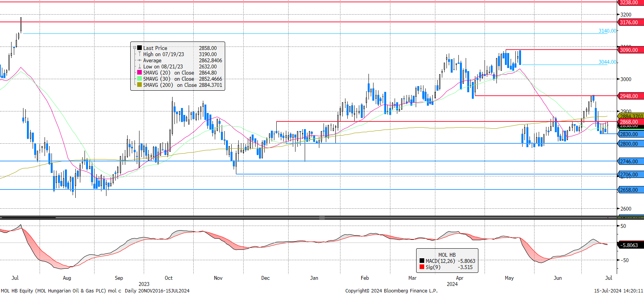The image size is (644, 294).
Task: Click the Feb month axis label
Action: click(x=365, y=278)
